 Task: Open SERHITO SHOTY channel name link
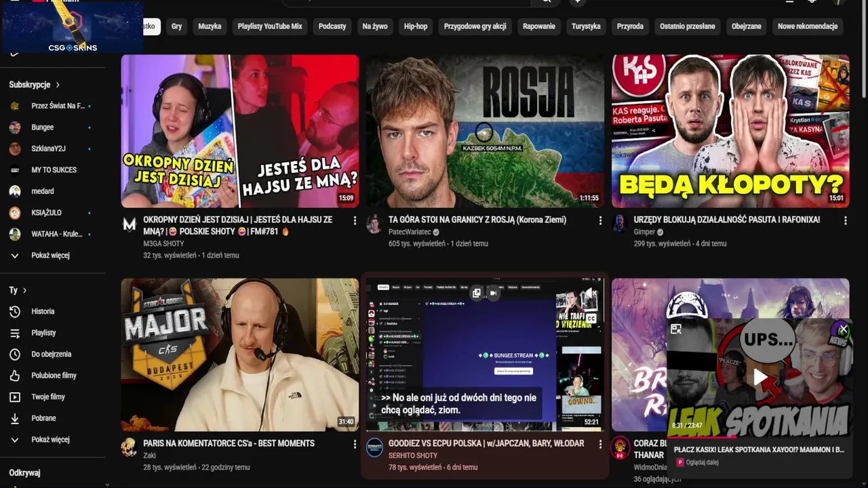point(413,455)
